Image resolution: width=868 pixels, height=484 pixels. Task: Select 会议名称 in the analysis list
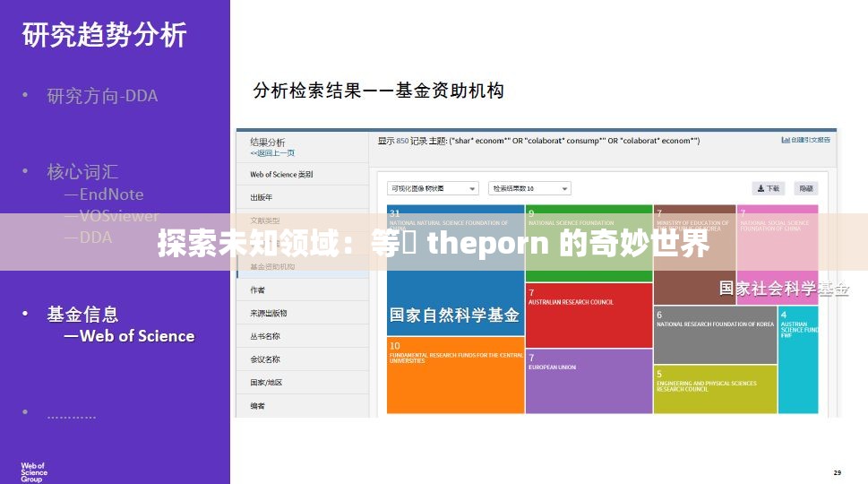[x=302, y=359]
